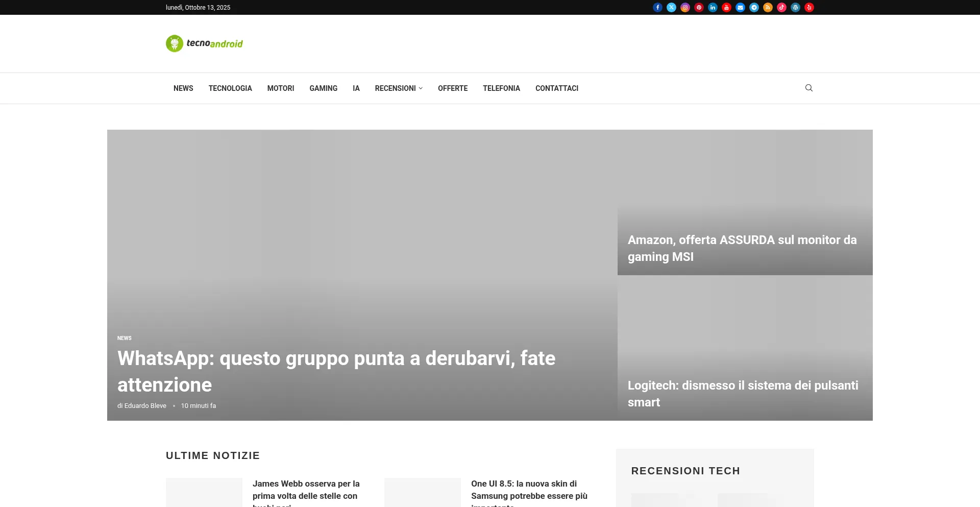Click the email envelope icon
This screenshot has width=980, height=507.
pyautogui.click(x=740, y=8)
